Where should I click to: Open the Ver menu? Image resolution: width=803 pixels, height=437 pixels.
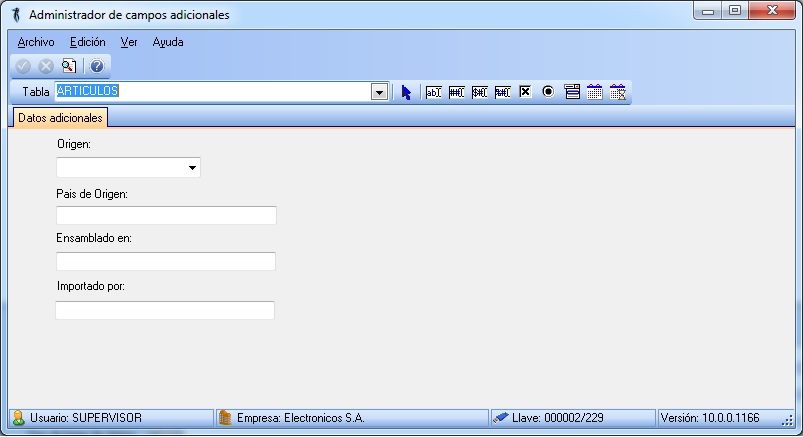pyautogui.click(x=129, y=42)
